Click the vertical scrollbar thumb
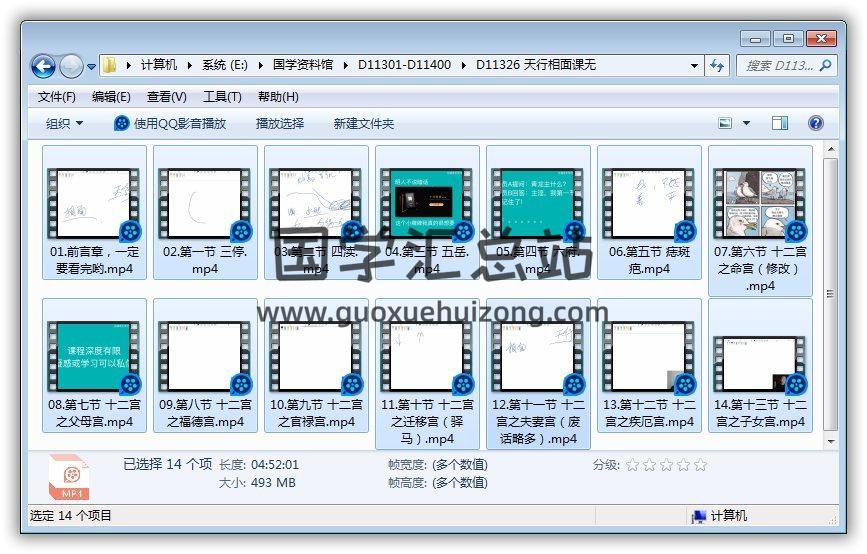This screenshot has width=867, height=554. click(x=831, y=294)
